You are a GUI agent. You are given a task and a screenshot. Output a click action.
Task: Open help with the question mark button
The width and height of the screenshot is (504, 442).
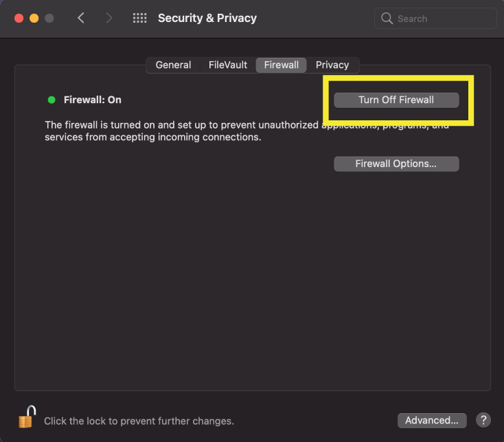click(x=483, y=420)
